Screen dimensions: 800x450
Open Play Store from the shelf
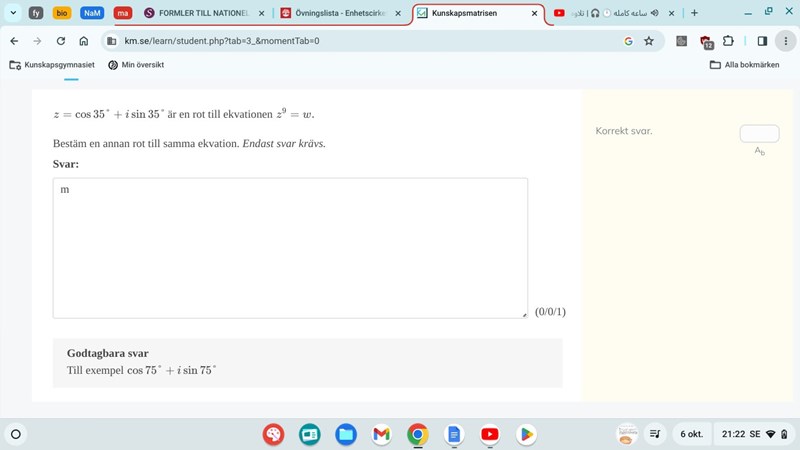(525, 434)
